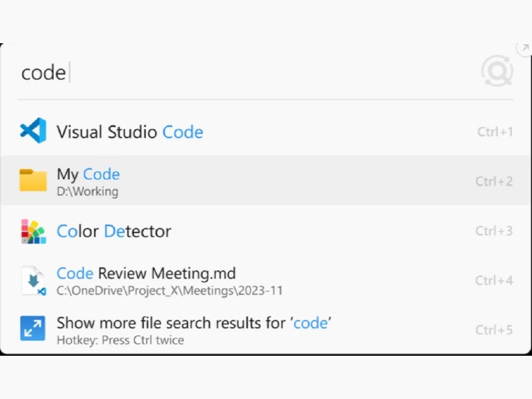Click the search logo icon in query box
The width and height of the screenshot is (532, 399).
497,71
